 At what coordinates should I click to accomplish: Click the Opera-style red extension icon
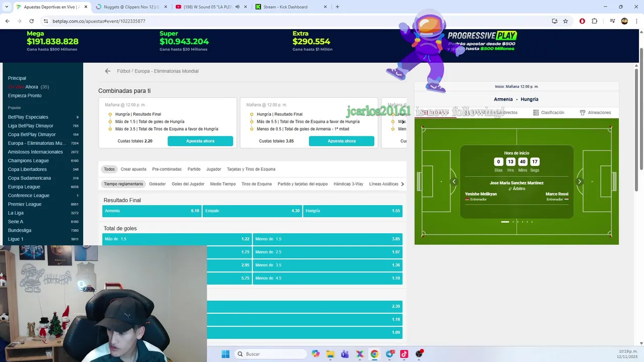pyautogui.click(x=582, y=21)
